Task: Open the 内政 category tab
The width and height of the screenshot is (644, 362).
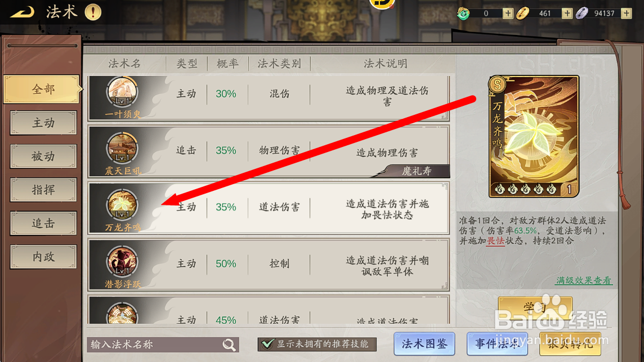Action: tap(43, 257)
